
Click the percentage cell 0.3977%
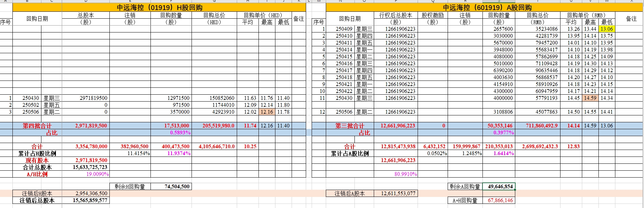[499, 133]
